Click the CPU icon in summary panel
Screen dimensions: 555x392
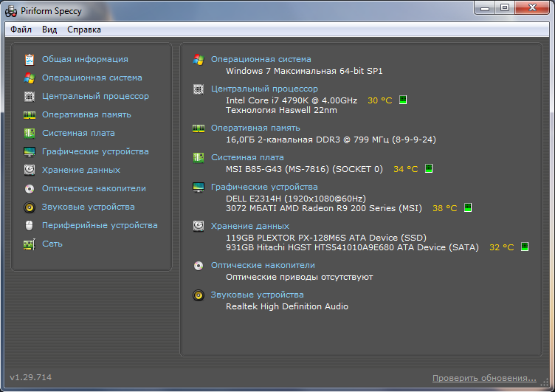tap(199, 89)
